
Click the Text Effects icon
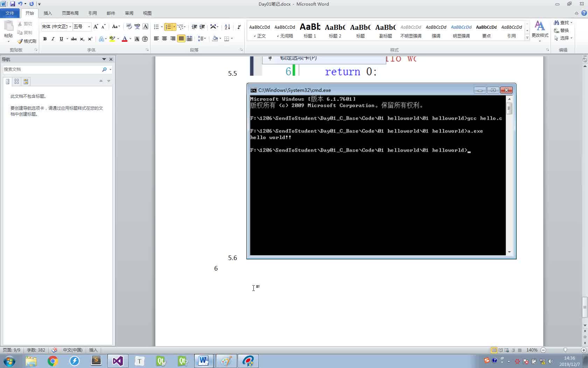pyautogui.click(x=101, y=39)
